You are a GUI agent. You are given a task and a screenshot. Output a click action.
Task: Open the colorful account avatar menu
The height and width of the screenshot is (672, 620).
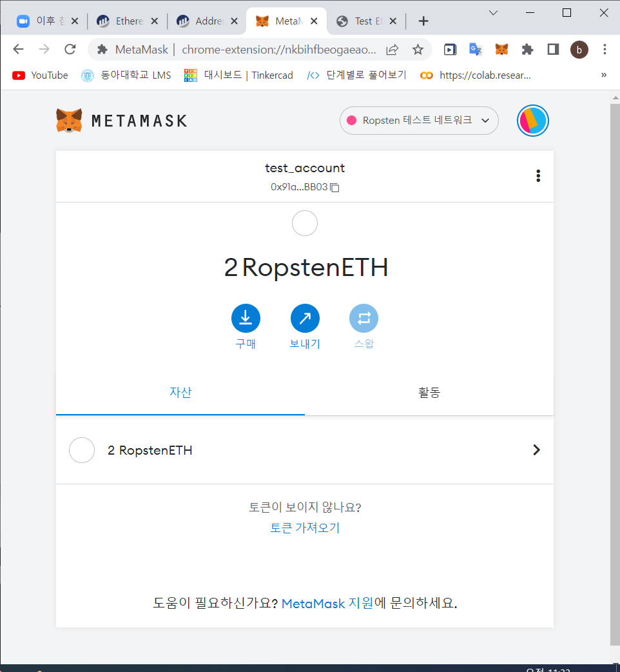(532, 121)
